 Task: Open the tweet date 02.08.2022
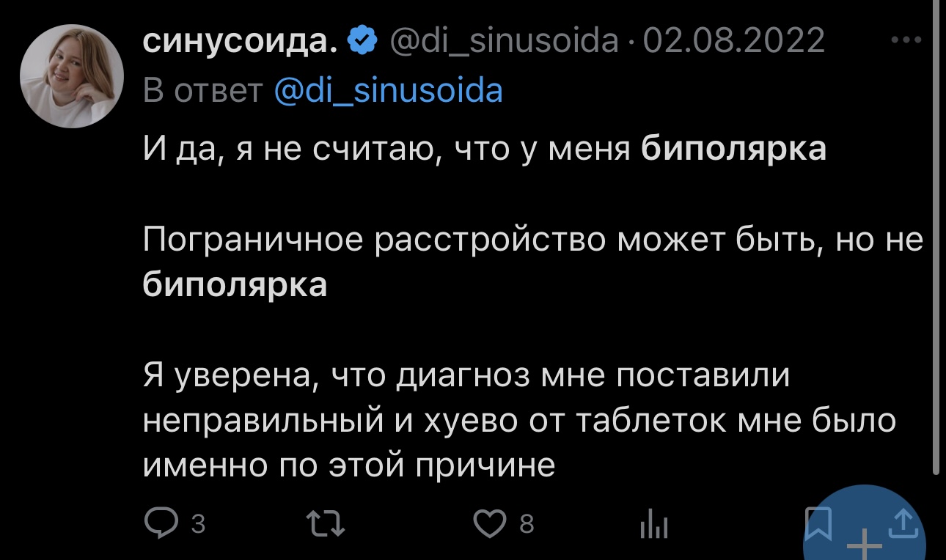click(734, 41)
